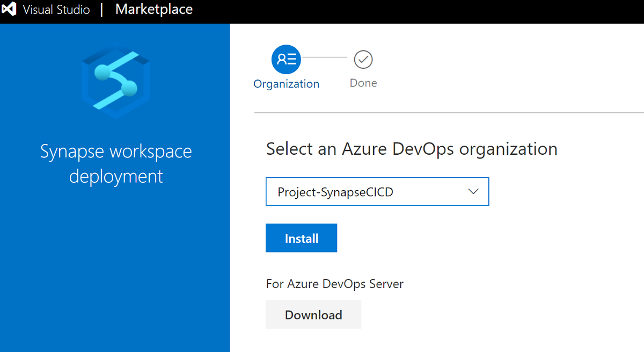Click Install to add the extension
Viewport: 644px width, 352px height.
(301, 238)
